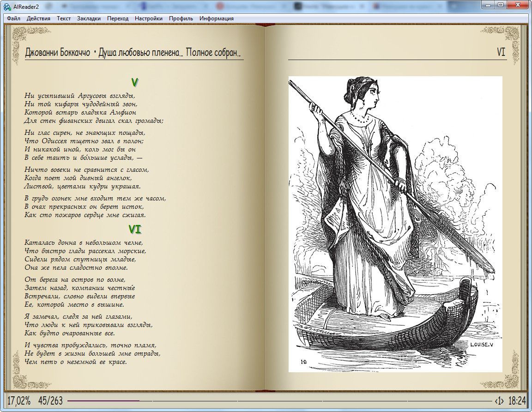Click the woman in boat illustration
The image size is (532, 412).
pos(395,224)
